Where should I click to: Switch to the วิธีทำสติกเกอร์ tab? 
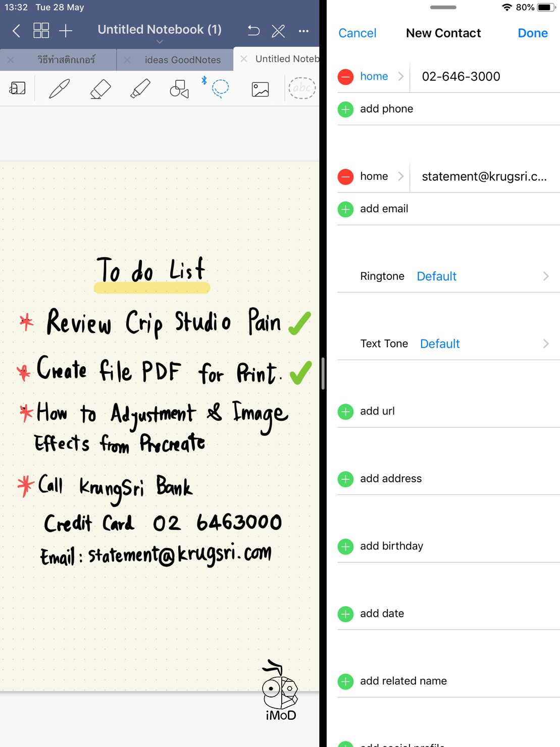click(66, 60)
